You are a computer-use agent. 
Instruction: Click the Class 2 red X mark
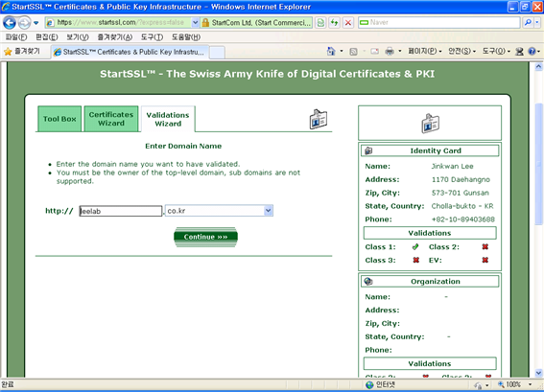click(x=485, y=246)
